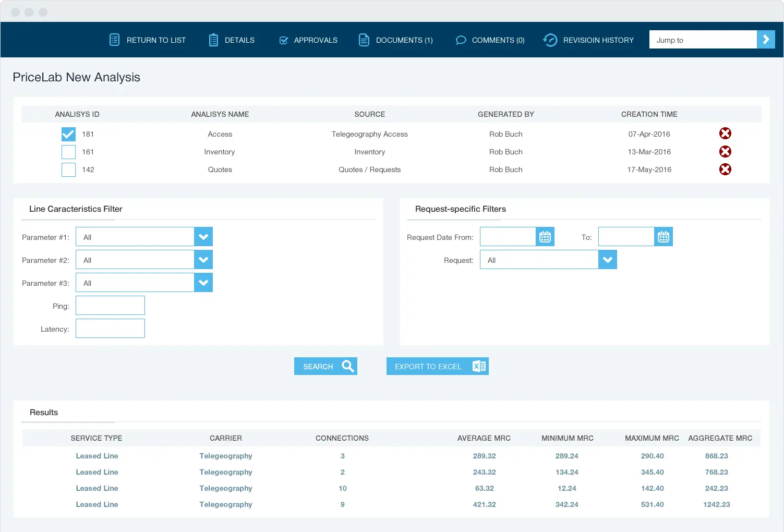Image resolution: width=784 pixels, height=532 pixels.
Task: Click the Jump to arrow button
Action: click(x=765, y=40)
